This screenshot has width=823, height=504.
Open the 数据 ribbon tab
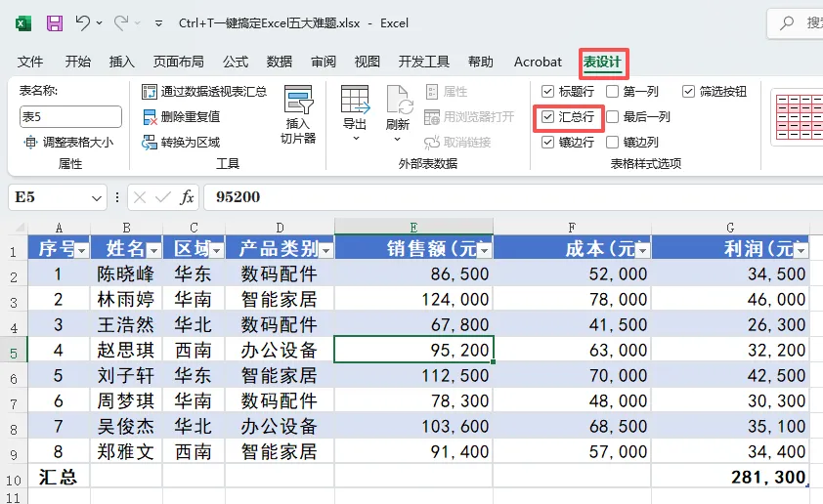coord(280,62)
